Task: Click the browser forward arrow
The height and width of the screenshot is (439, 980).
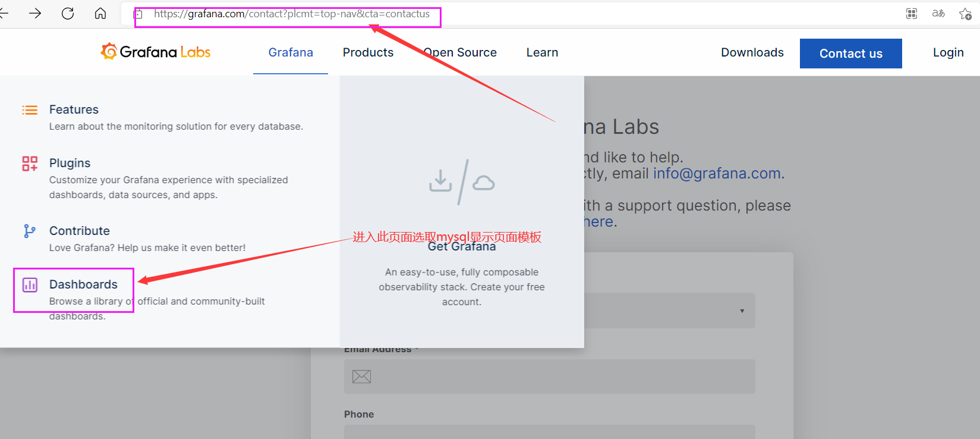Action: coord(35,14)
